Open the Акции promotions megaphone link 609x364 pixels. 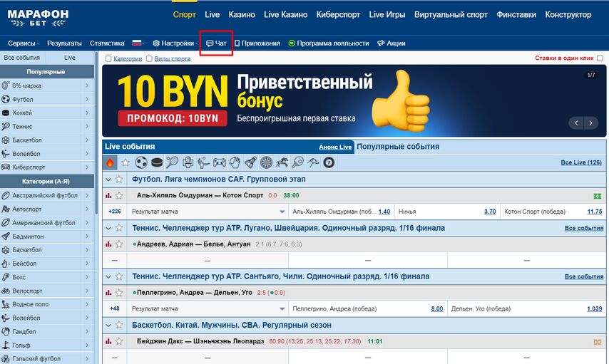pos(391,43)
